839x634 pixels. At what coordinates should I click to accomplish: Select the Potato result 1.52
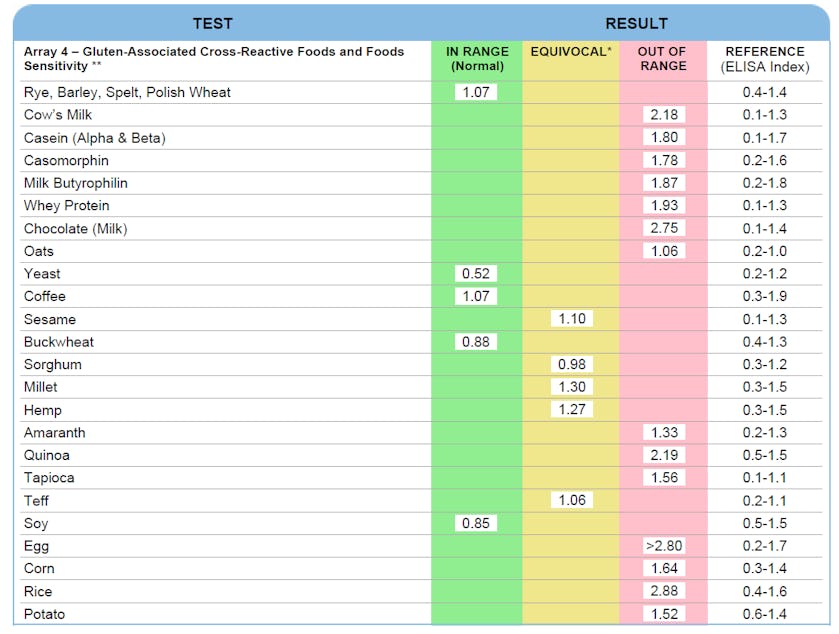(664, 614)
